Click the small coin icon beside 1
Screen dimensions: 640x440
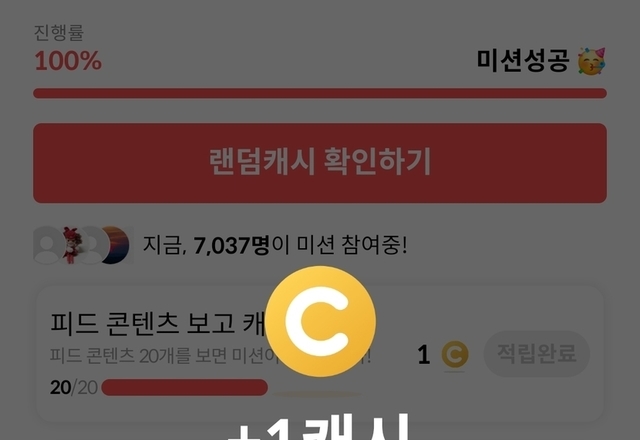tap(455, 354)
